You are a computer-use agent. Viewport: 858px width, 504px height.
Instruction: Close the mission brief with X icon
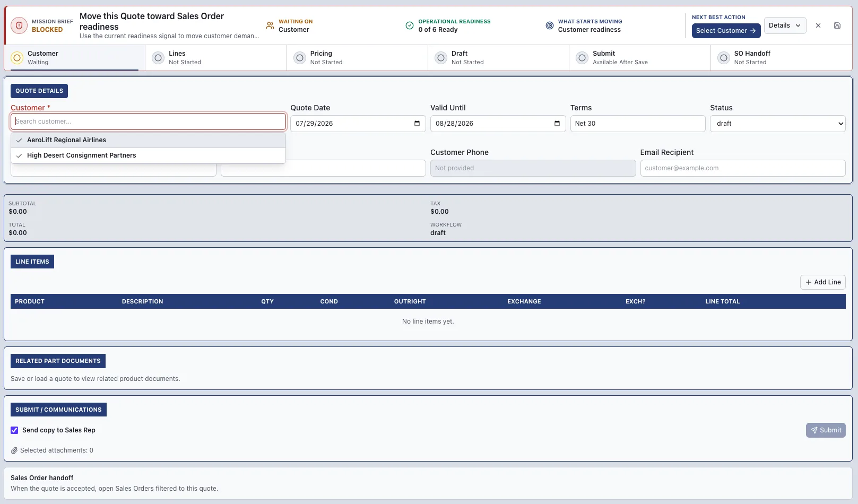[x=818, y=25]
